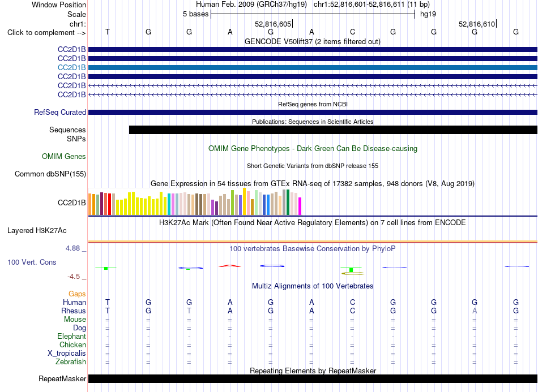Click the black RepeatMasker element bar

(x=313, y=378)
